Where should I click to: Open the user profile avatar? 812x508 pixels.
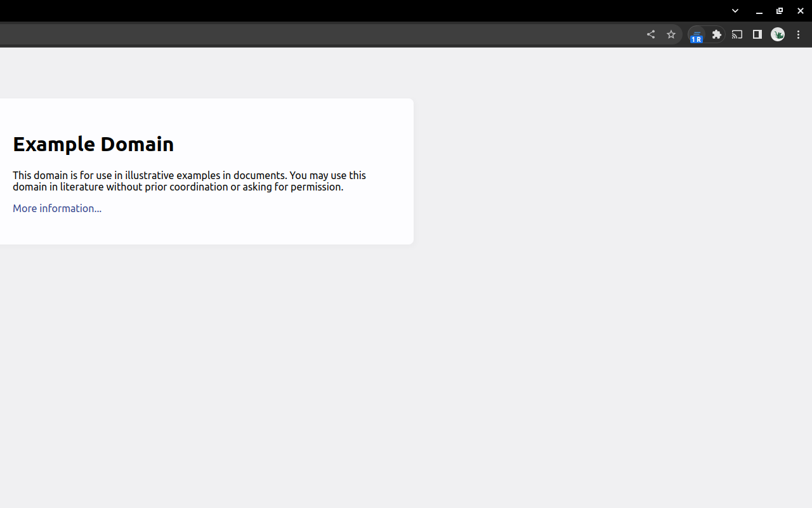click(x=778, y=35)
